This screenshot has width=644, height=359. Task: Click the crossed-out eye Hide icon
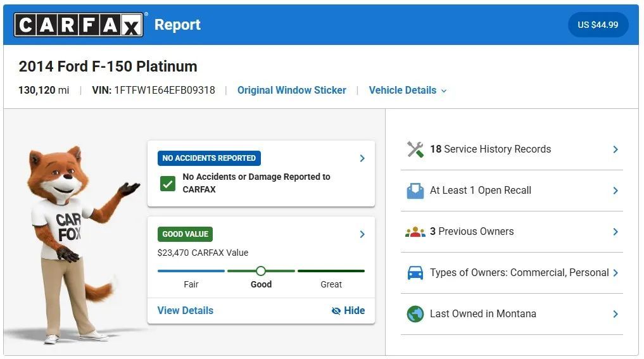tap(336, 311)
